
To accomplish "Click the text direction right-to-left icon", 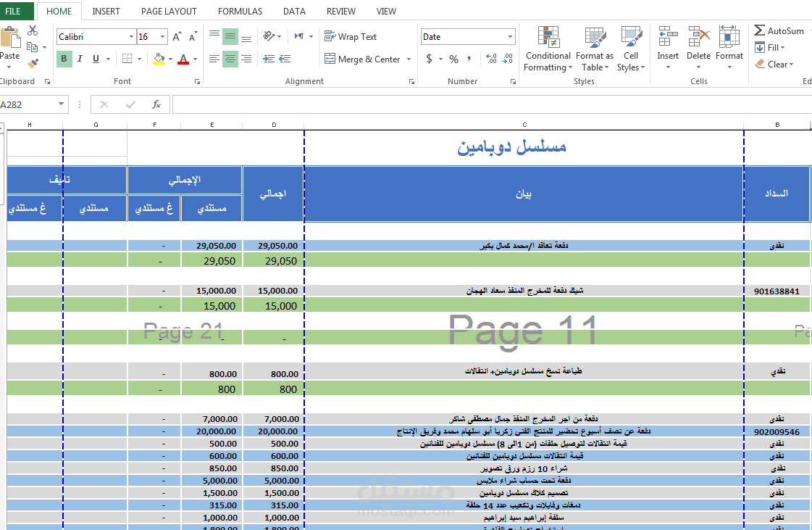I will click(x=299, y=36).
